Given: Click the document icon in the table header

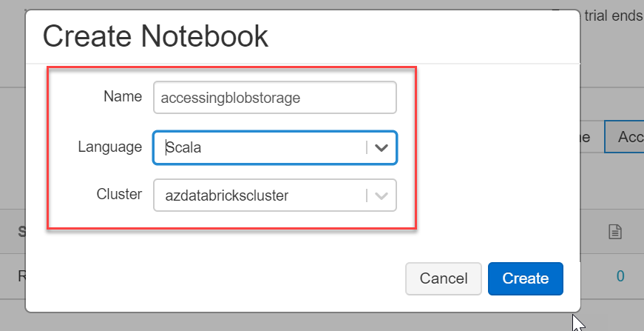Looking at the screenshot, I should (614, 233).
